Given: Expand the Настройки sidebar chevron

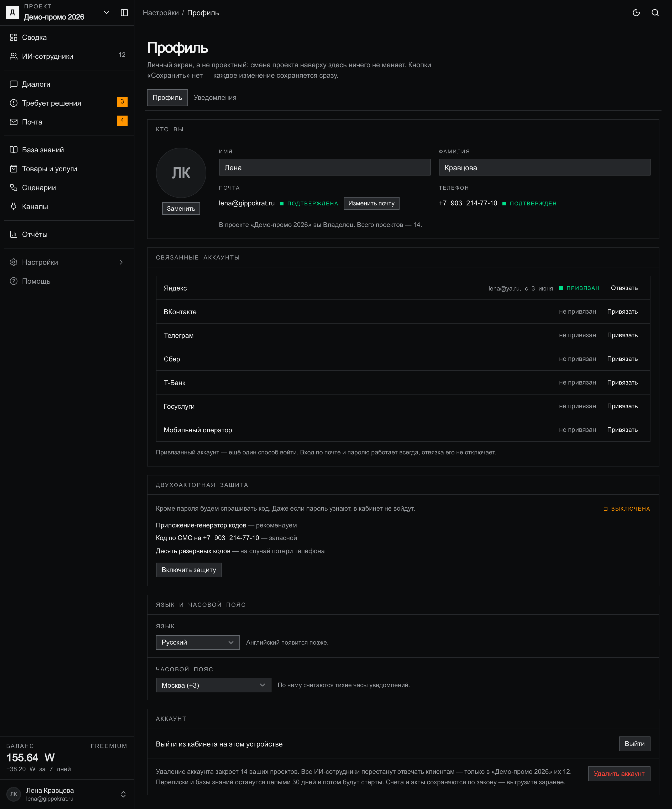Looking at the screenshot, I should [x=121, y=262].
